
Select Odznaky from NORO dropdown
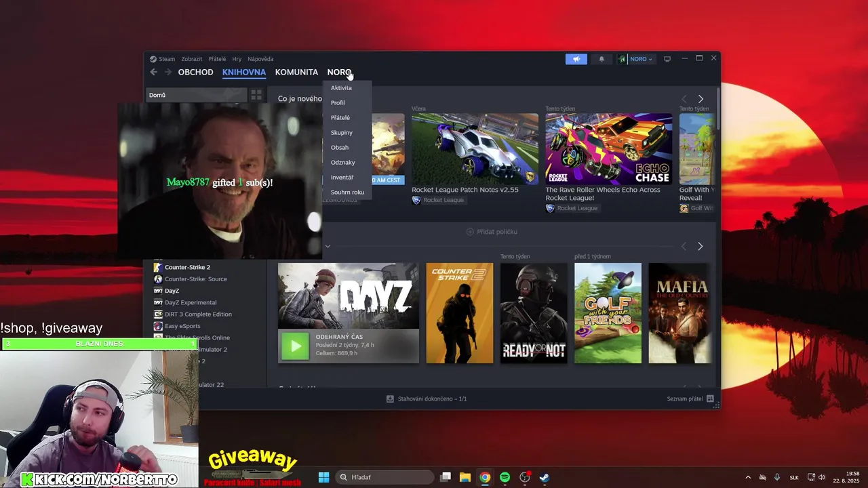pyautogui.click(x=347, y=162)
